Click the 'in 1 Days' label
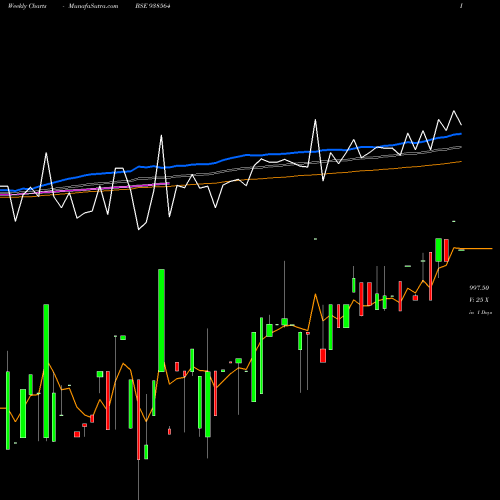Screen dimensions: 500x500 pos(480,313)
